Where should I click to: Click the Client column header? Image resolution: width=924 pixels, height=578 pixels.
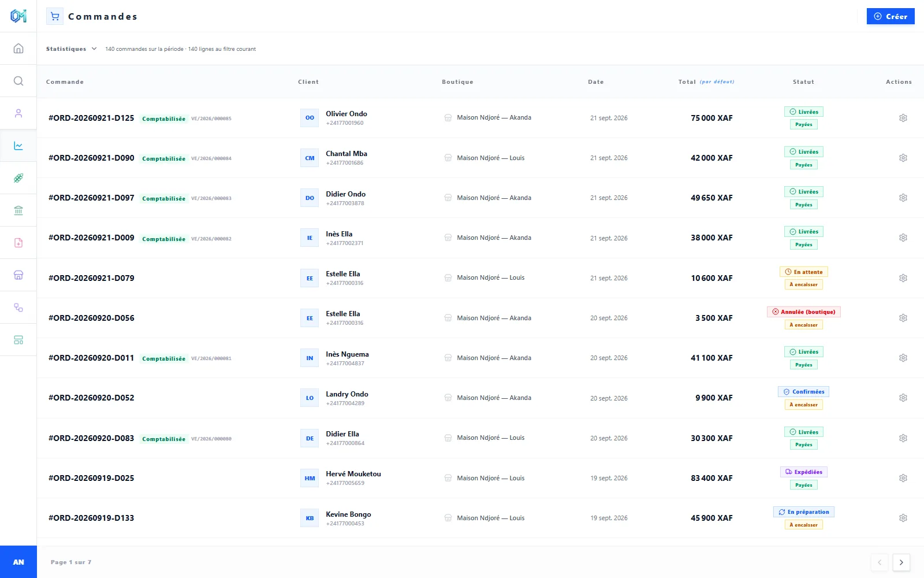point(308,82)
